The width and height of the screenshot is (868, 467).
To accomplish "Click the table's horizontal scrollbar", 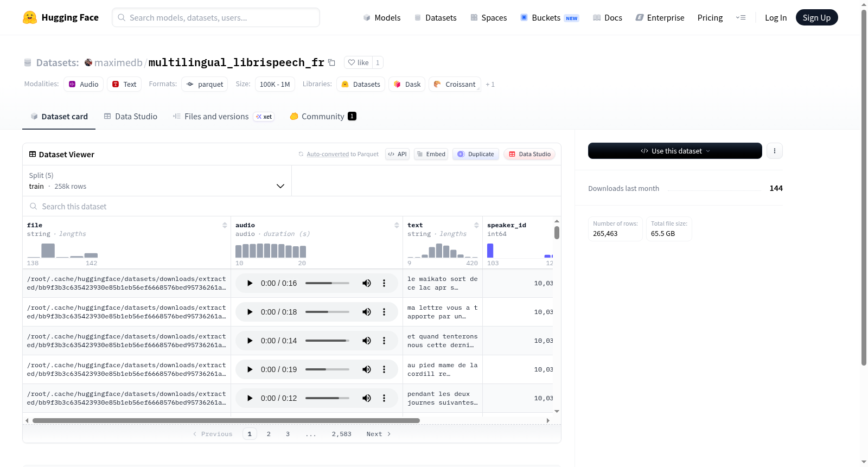I will (x=226, y=420).
